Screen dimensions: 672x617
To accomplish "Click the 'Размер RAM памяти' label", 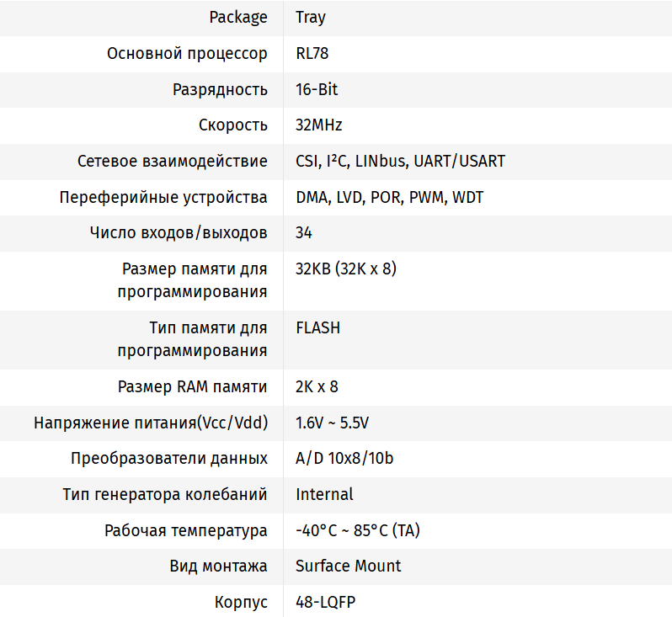I will [x=193, y=387].
